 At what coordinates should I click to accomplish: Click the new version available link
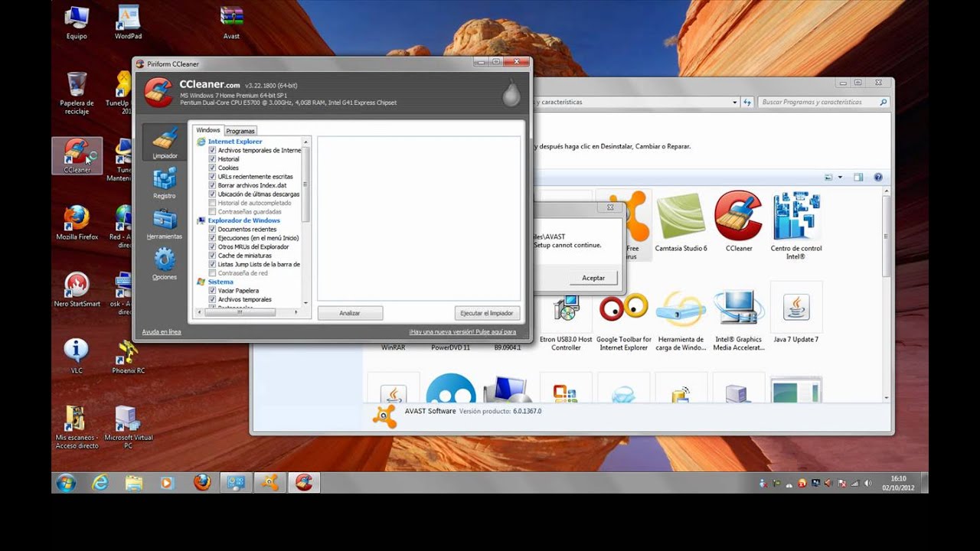462,332
